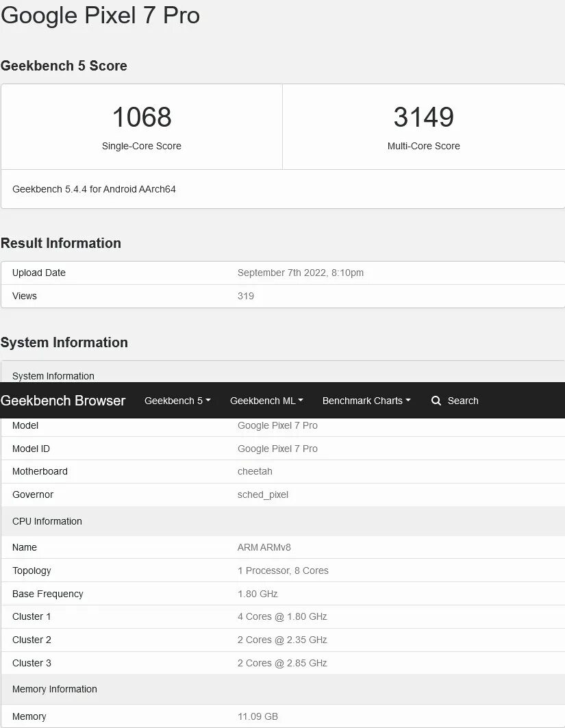Select the Model value 'Google Pixel 7 Pro'
The image size is (565, 728).
coord(277,425)
